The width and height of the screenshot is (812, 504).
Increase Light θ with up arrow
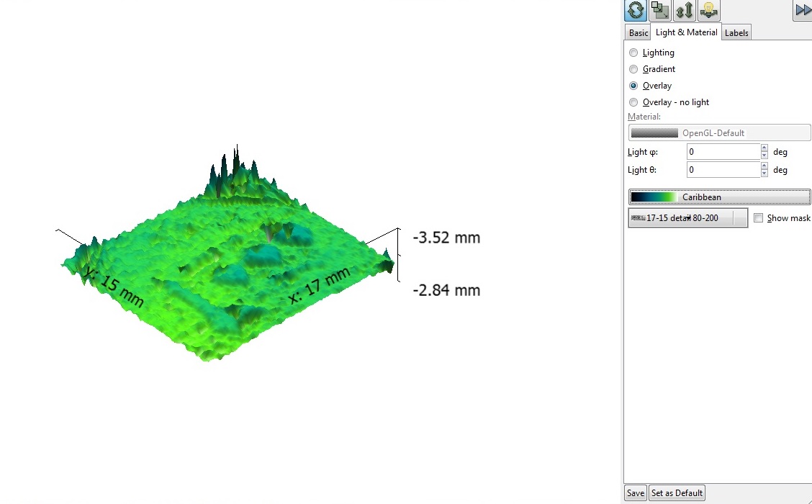point(764,166)
